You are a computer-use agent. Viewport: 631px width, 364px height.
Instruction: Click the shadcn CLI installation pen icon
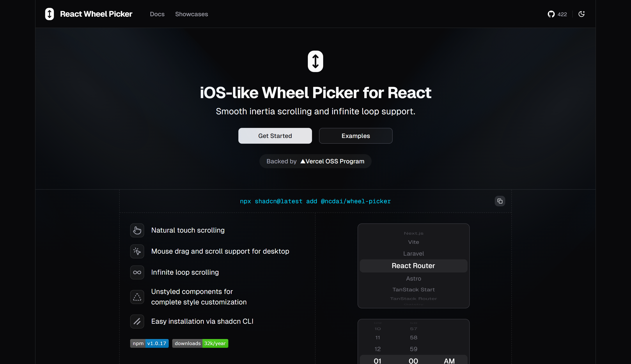(x=137, y=321)
